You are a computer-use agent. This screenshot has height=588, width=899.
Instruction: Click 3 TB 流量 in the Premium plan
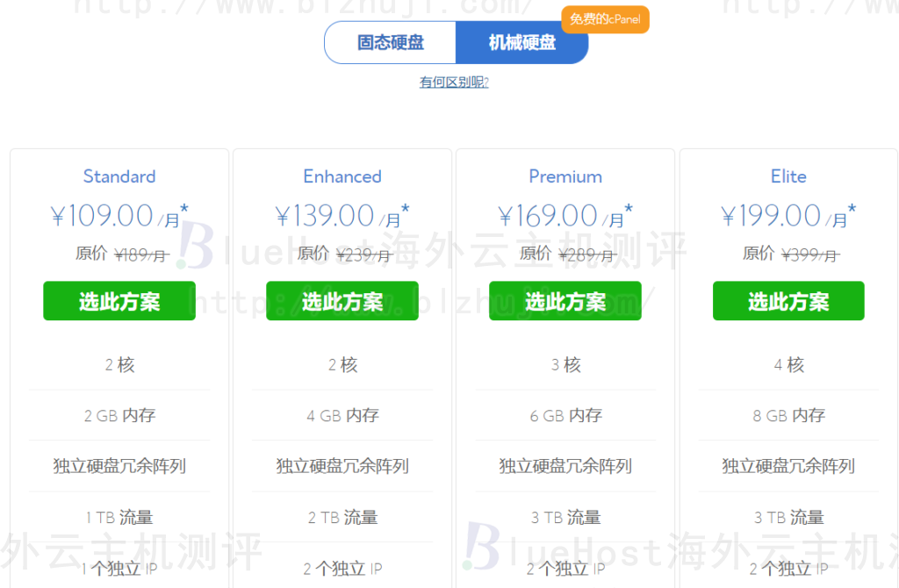pyautogui.click(x=565, y=518)
